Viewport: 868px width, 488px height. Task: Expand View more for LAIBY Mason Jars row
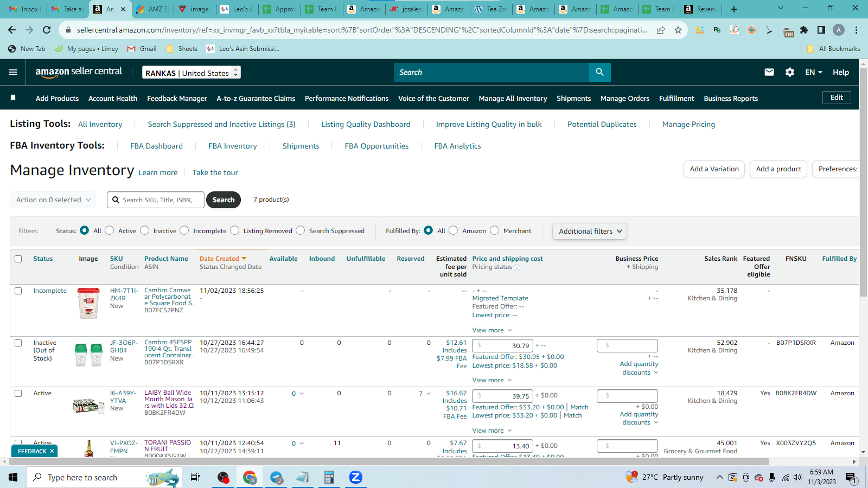coord(492,431)
